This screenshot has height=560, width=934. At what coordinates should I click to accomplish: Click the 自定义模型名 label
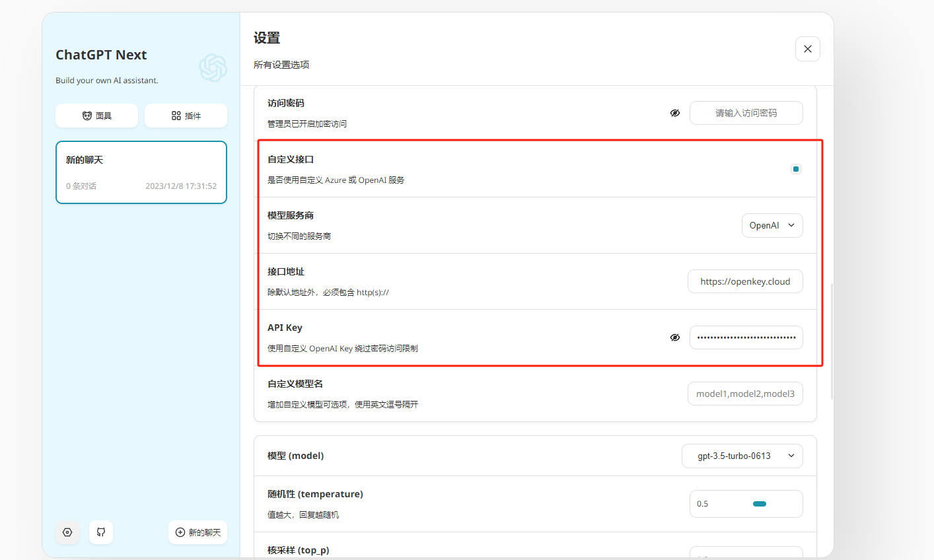tap(295, 384)
